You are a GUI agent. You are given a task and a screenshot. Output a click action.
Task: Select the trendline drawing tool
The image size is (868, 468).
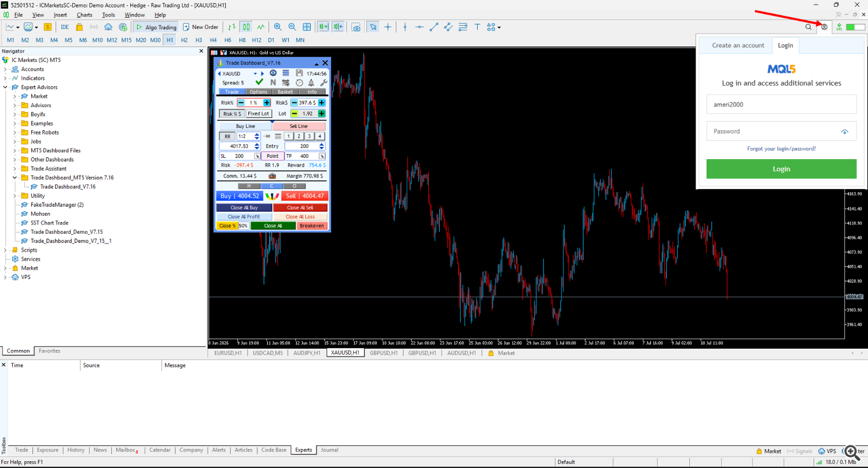(x=433, y=27)
